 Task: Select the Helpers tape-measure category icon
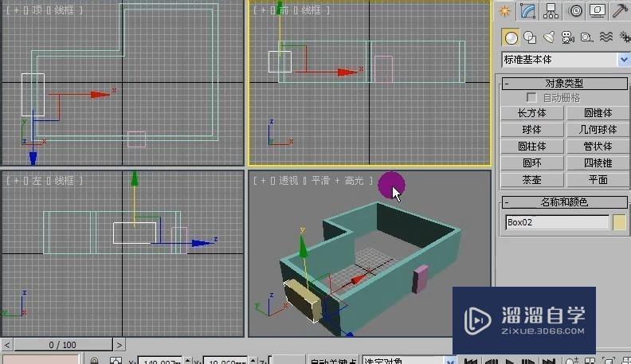pos(586,37)
